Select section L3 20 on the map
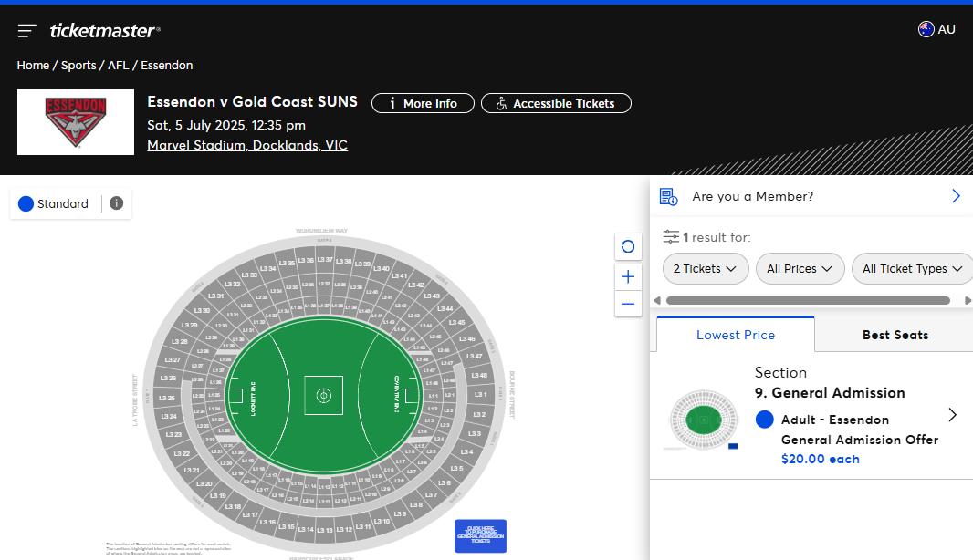 204,483
